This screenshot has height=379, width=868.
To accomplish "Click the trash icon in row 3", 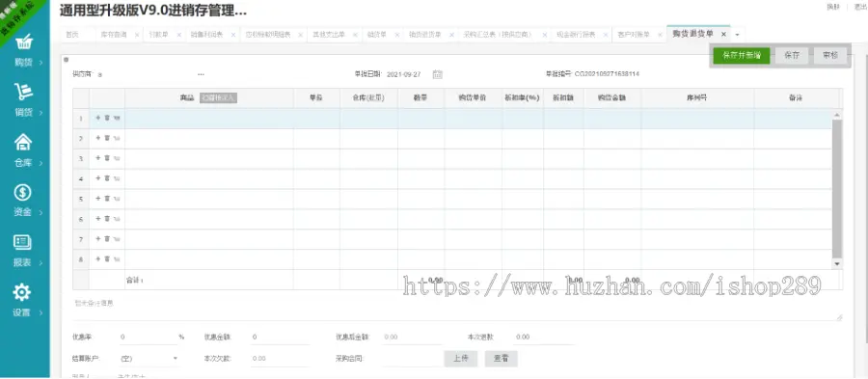I will coord(107,158).
